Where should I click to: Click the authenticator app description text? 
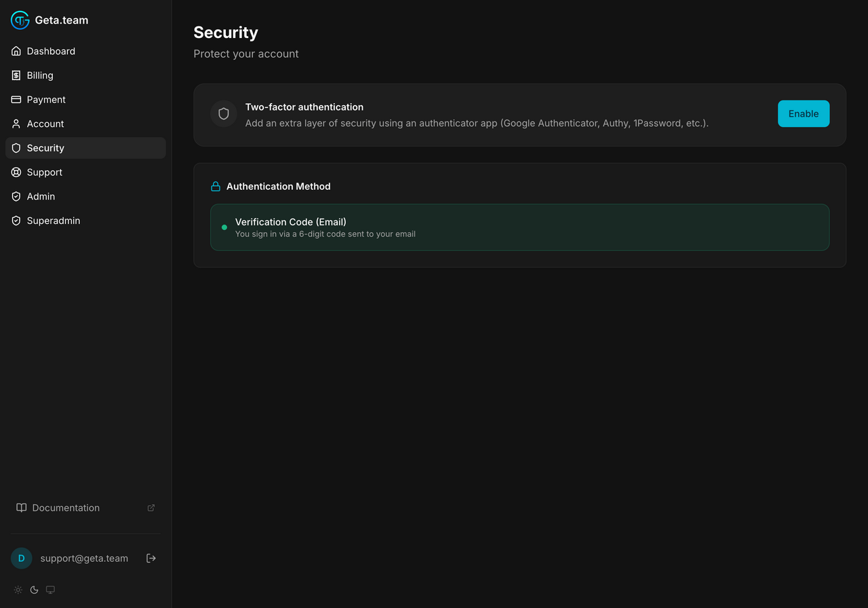pyautogui.click(x=477, y=123)
